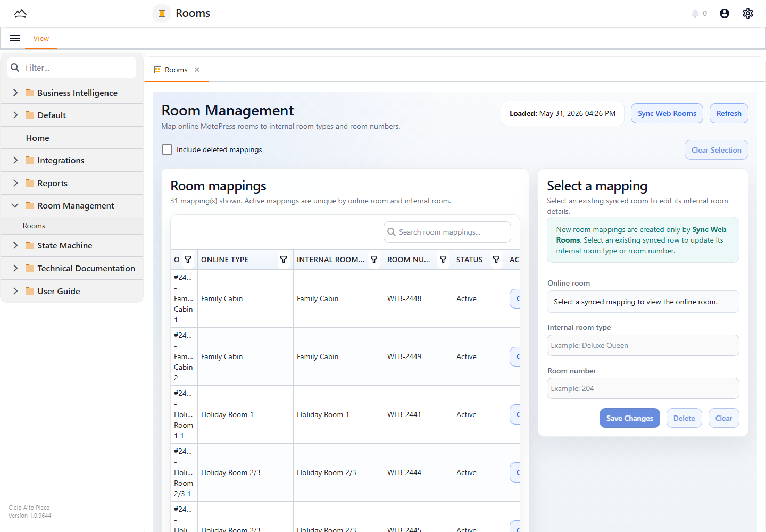Image resolution: width=766 pixels, height=532 pixels.
Task: Click the search room mappings magnifier
Action: [392, 232]
